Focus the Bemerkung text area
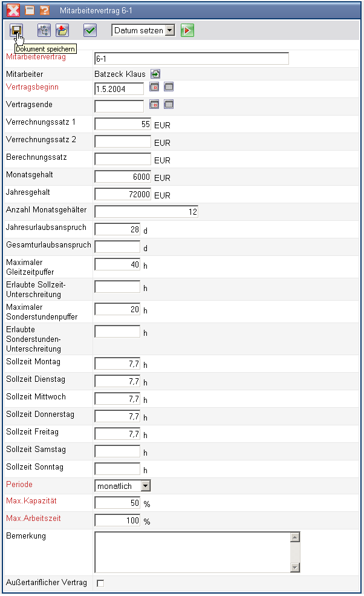The height and width of the screenshot is (596, 364). 192,552
